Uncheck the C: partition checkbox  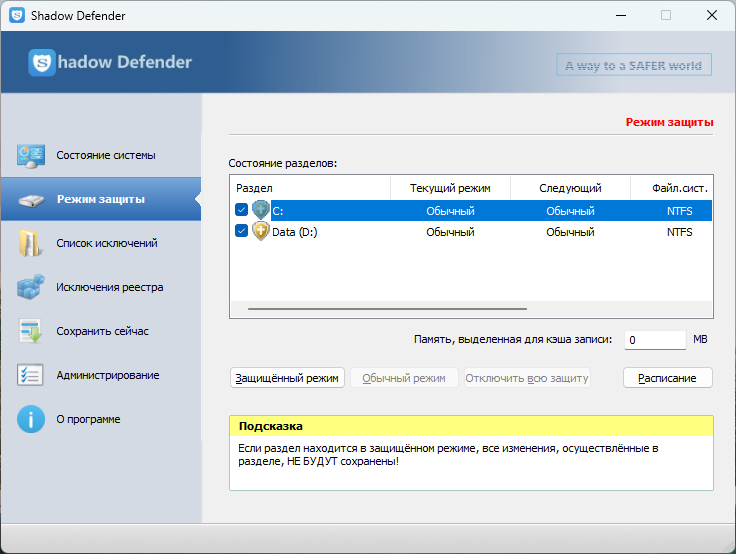[241, 210]
